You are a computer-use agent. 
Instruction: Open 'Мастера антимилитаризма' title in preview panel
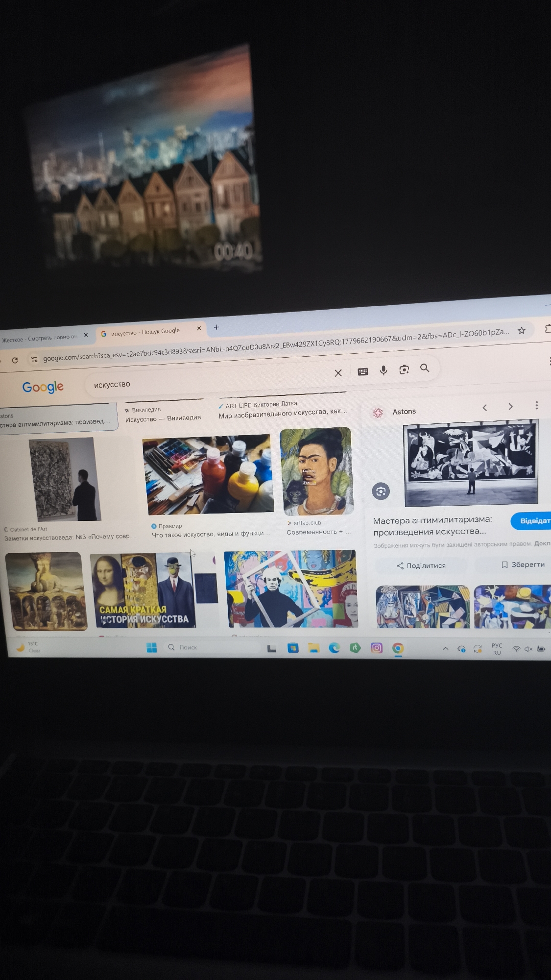(432, 526)
